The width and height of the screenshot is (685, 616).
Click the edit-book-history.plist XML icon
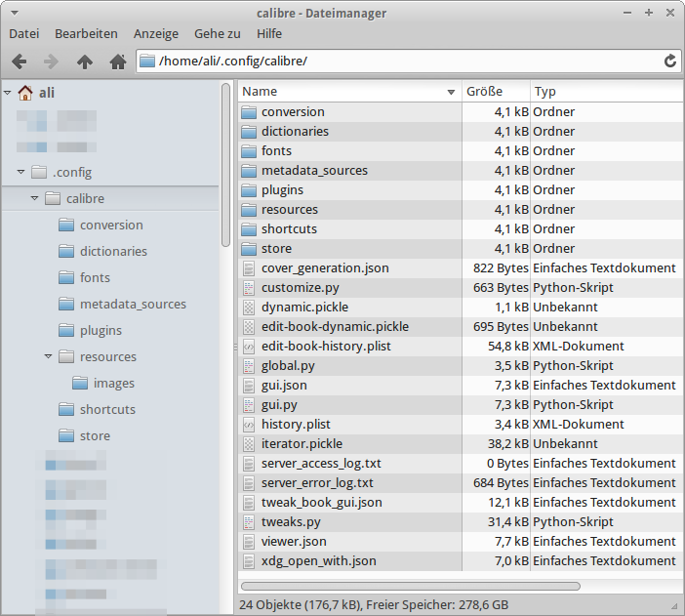(249, 347)
